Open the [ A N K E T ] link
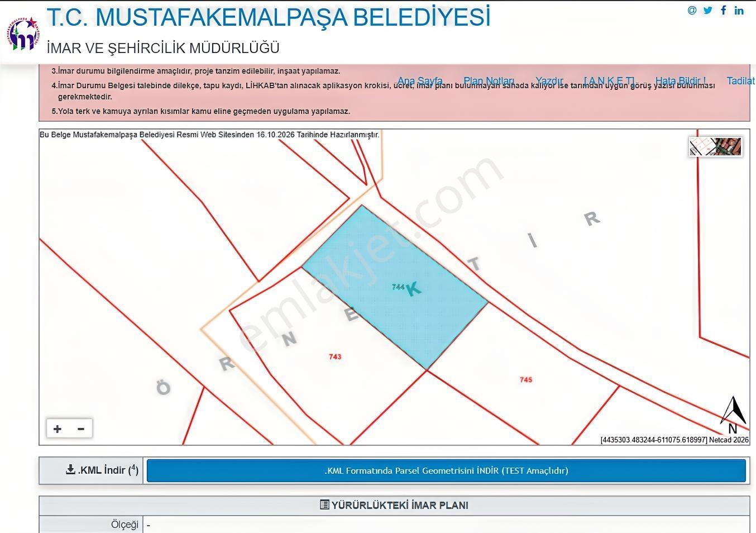The width and height of the screenshot is (756, 533). point(609,81)
